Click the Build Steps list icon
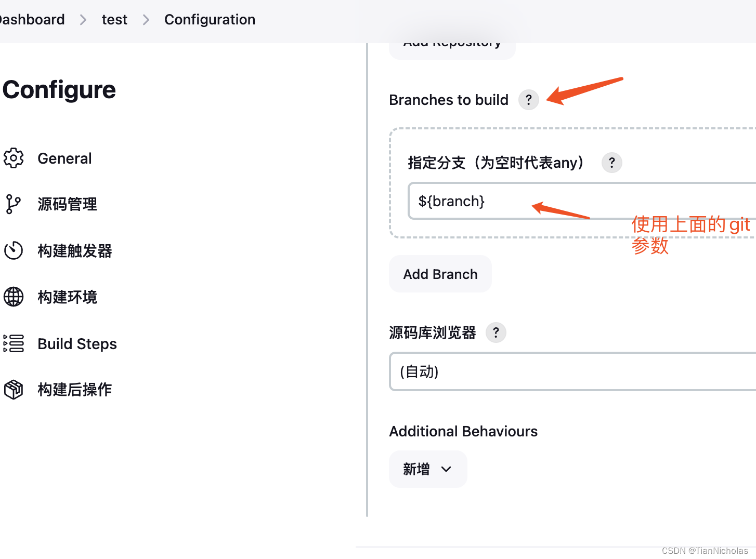The width and height of the screenshot is (756, 559). tap(14, 343)
